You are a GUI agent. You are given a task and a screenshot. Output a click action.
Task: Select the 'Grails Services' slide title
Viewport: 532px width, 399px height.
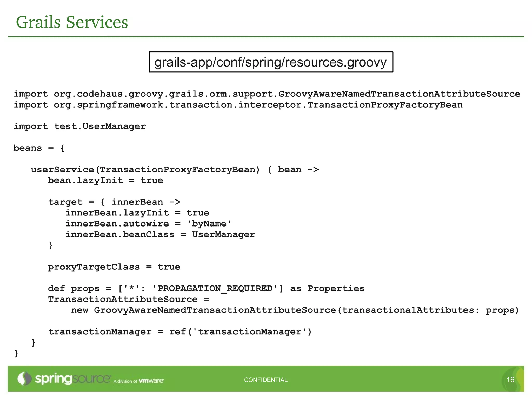click(x=72, y=22)
